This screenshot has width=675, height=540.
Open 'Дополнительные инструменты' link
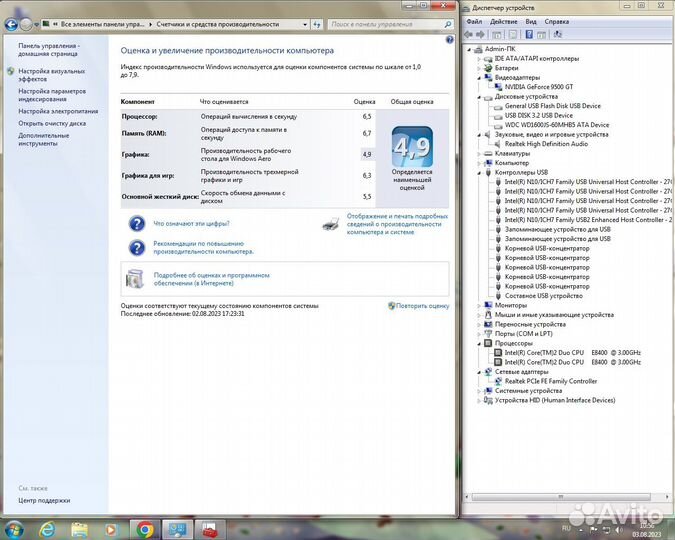(x=43, y=139)
